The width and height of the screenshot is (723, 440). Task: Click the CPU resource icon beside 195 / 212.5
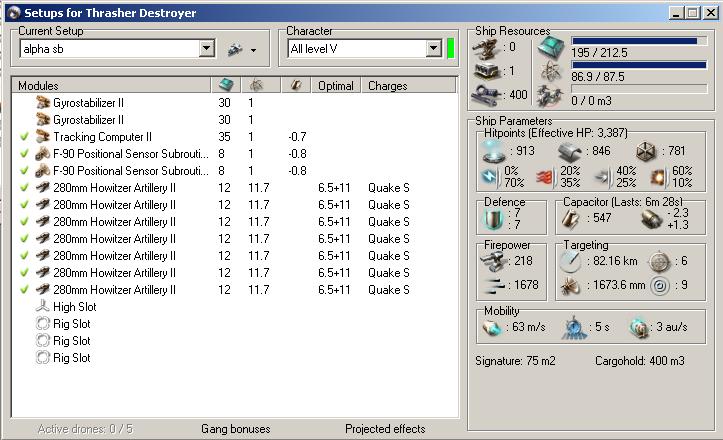coord(551,47)
